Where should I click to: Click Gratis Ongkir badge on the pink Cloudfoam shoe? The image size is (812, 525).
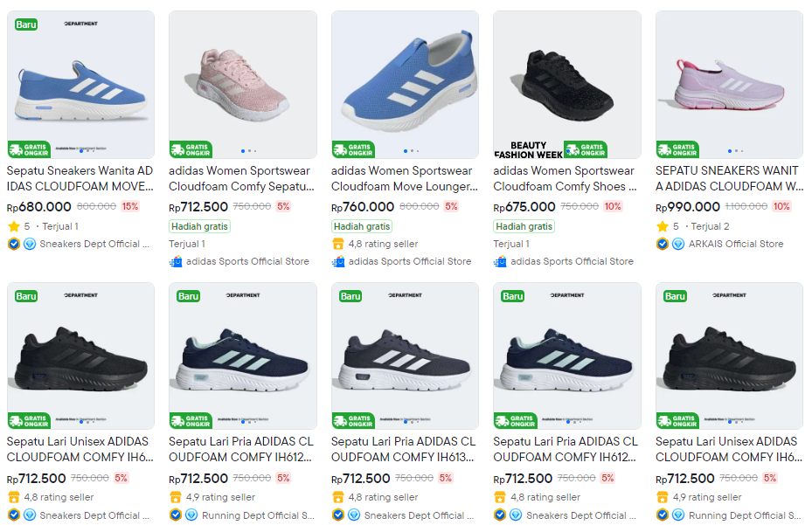point(191,149)
